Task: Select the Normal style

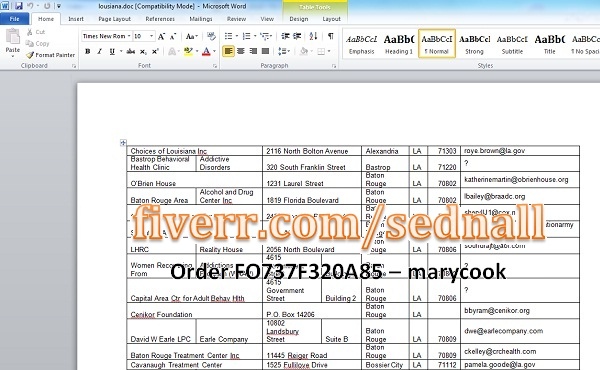Action: coord(437,44)
